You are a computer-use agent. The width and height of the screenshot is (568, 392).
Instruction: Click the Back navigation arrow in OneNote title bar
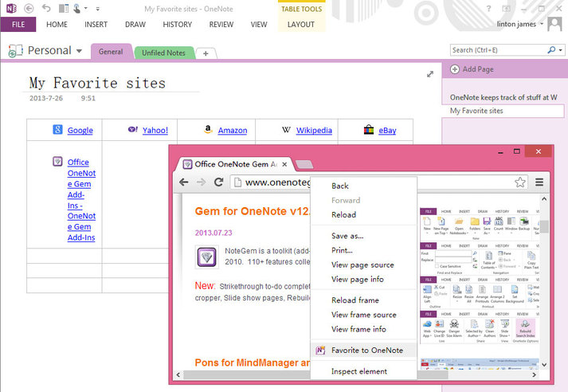point(29,8)
